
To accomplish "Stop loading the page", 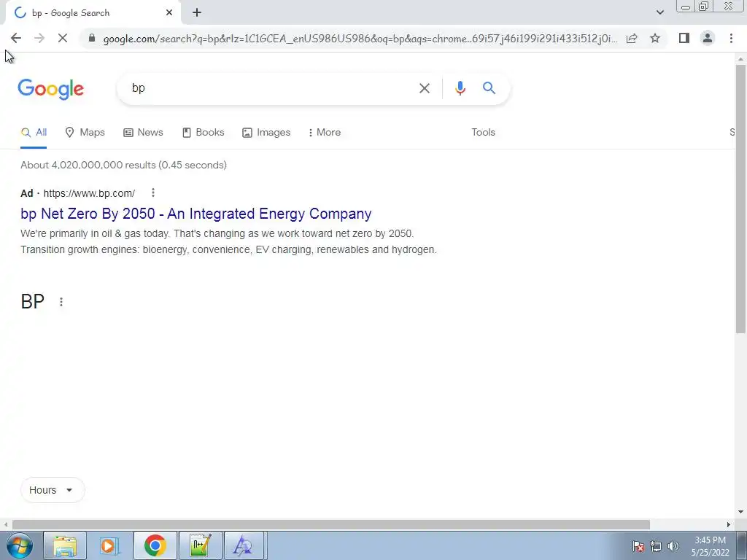I will (x=63, y=38).
